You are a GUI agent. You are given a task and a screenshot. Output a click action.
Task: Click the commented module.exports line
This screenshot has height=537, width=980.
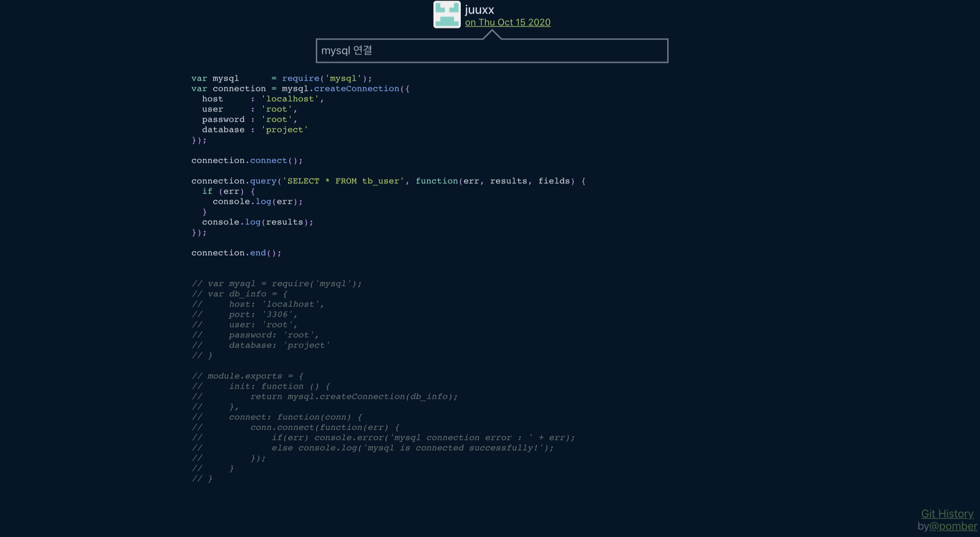(248, 376)
